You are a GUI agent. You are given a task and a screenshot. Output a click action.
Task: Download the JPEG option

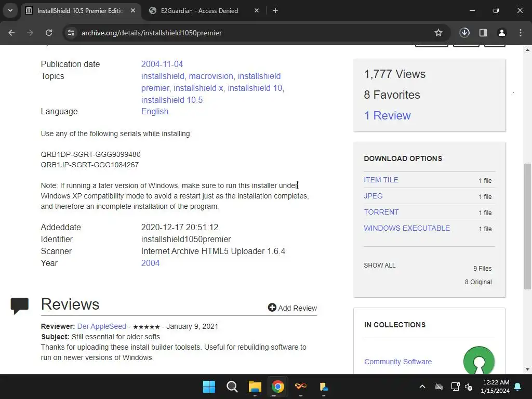click(373, 196)
